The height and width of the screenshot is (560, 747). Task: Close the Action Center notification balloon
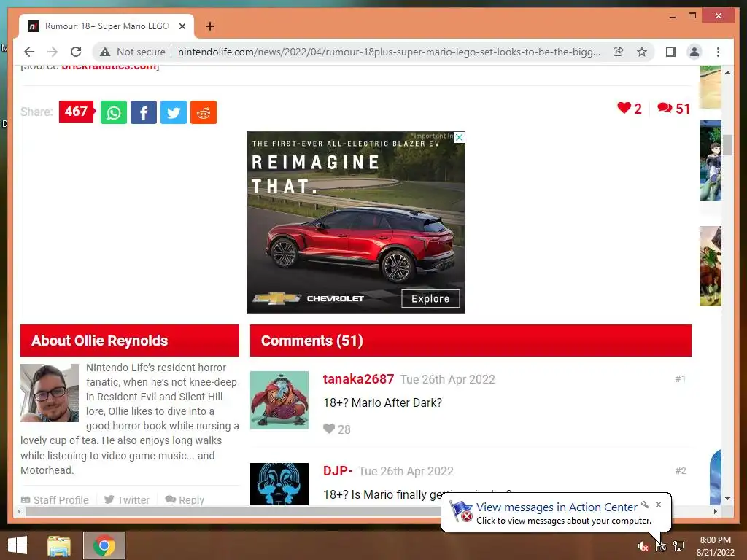tap(659, 505)
